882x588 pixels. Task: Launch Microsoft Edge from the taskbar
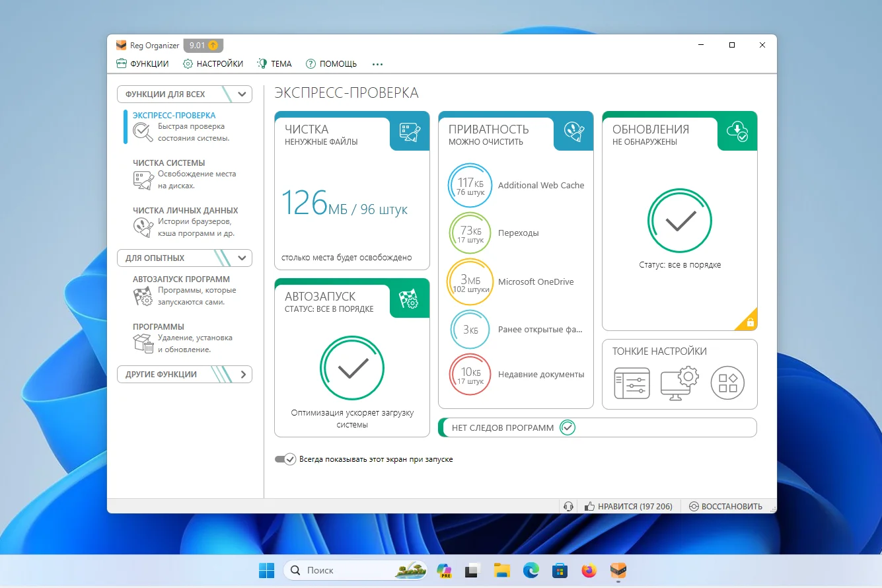531,570
